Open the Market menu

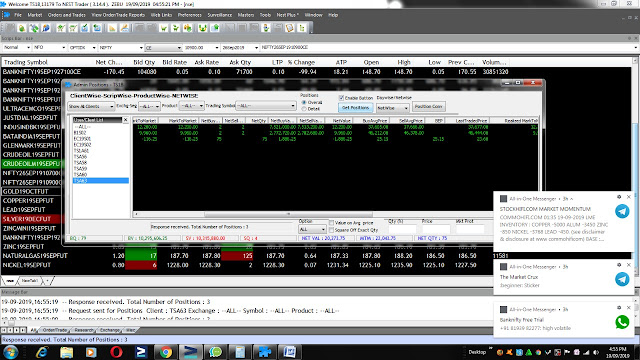35,15
